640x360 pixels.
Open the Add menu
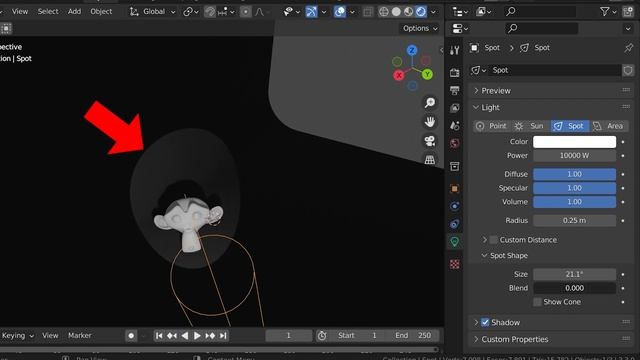74,11
